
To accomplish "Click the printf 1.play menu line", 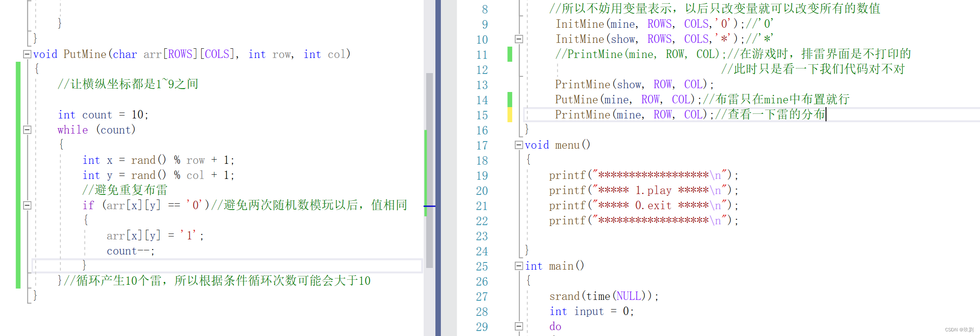I will [643, 190].
